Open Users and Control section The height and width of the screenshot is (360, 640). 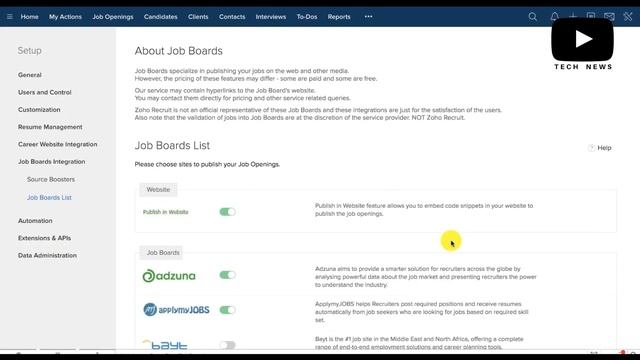pos(44,92)
